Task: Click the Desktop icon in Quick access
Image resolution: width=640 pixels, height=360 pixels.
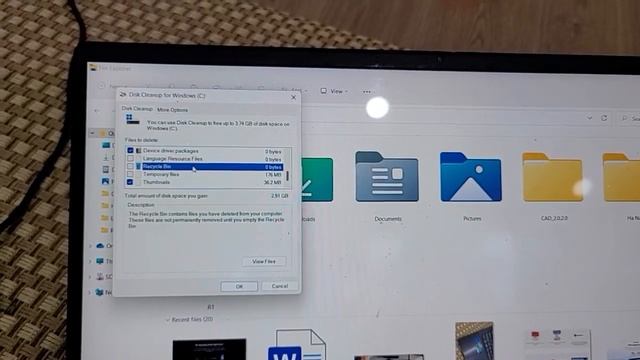Action: point(106,145)
